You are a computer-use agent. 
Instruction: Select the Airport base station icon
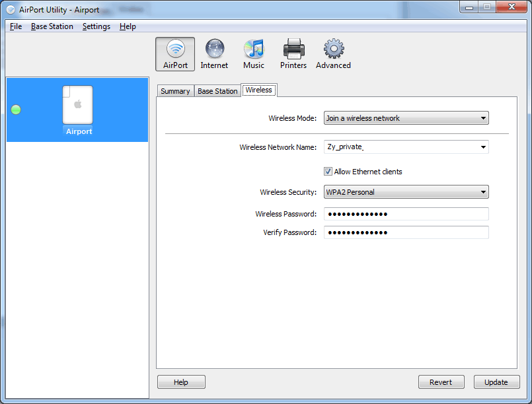(78, 105)
